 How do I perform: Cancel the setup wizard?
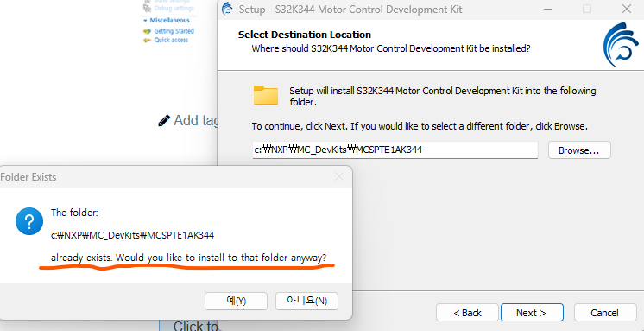604,313
